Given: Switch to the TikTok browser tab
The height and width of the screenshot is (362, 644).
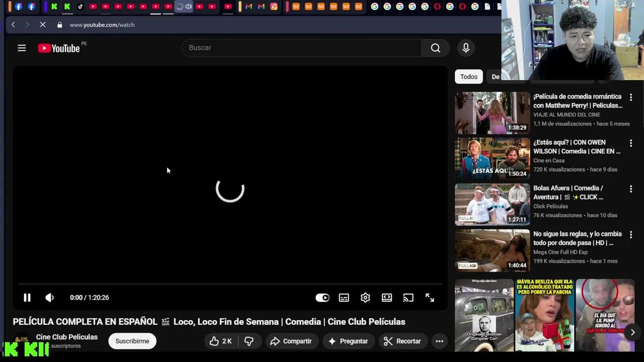Looking at the screenshot, I should click(80, 7).
